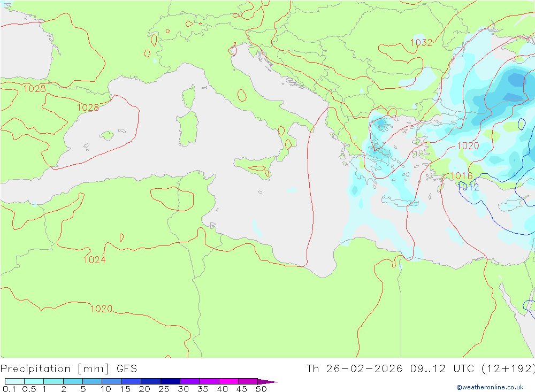The image size is (535, 392).
Task: Click the 1028 label near the Pyrenees
Action: tap(88, 108)
